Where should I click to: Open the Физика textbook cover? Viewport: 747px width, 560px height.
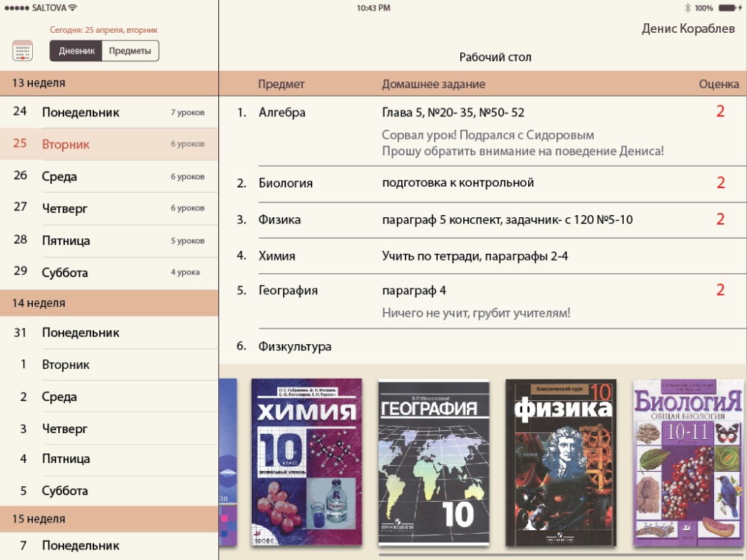pos(560,463)
